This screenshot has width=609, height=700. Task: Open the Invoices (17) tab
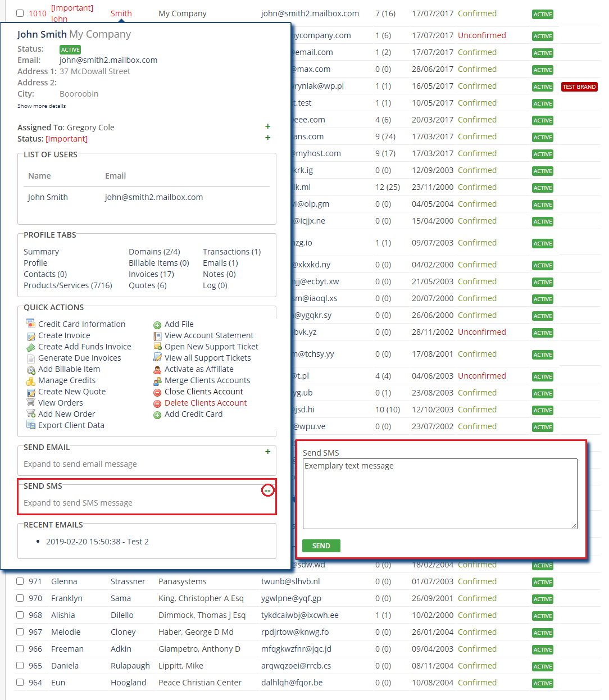(x=151, y=274)
